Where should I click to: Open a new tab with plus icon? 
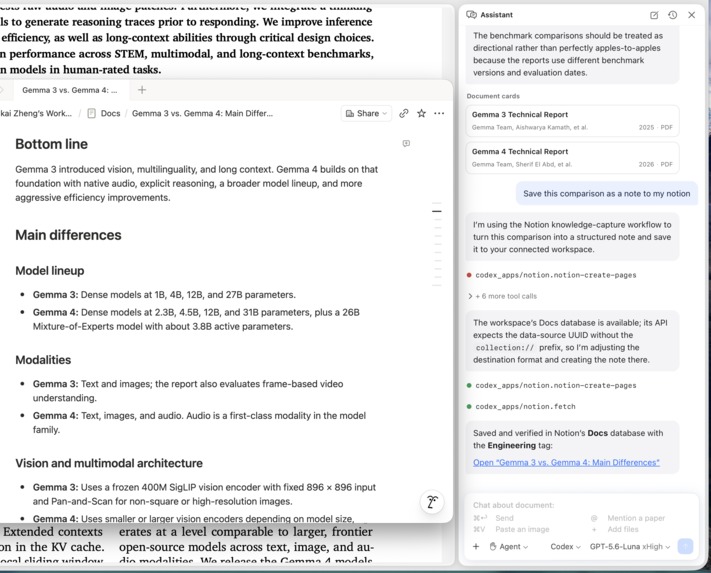point(142,90)
